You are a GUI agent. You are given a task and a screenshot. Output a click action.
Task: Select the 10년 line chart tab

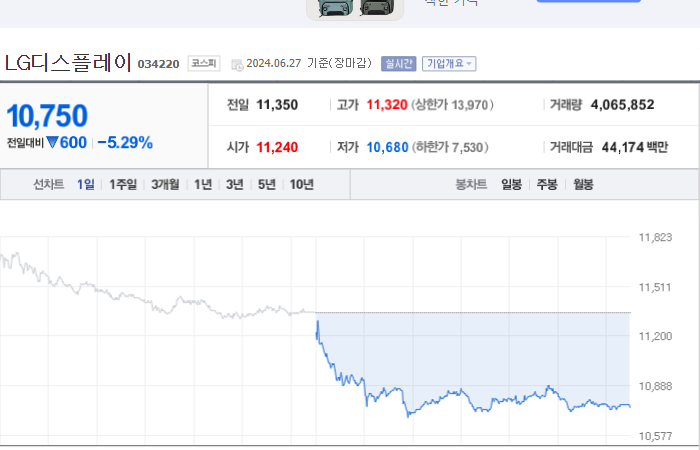point(302,184)
